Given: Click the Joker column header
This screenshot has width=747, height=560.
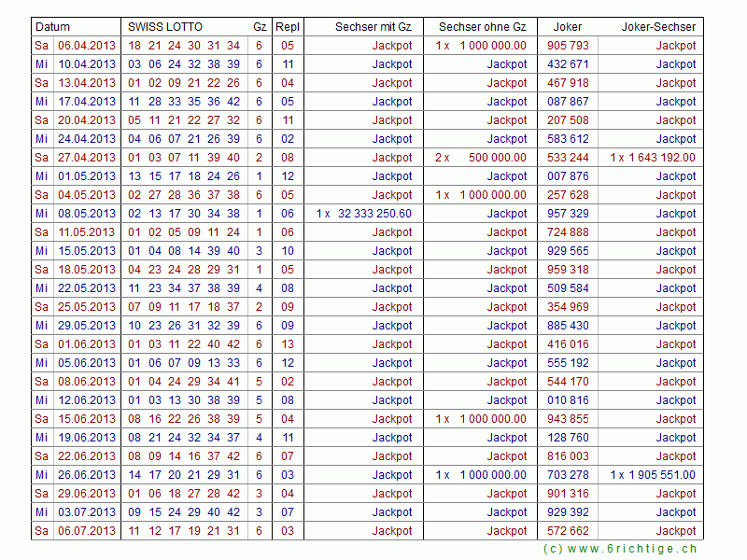Looking at the screenshot, I should 567,27.
